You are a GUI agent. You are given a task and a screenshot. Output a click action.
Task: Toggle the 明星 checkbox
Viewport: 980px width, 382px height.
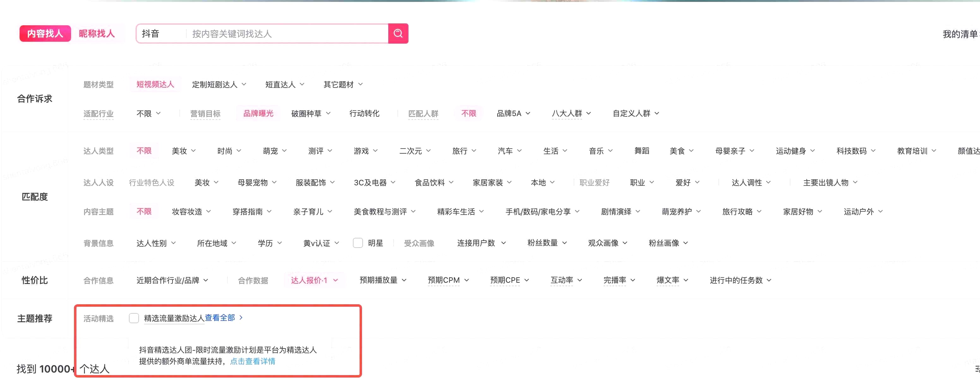(358, 243)
